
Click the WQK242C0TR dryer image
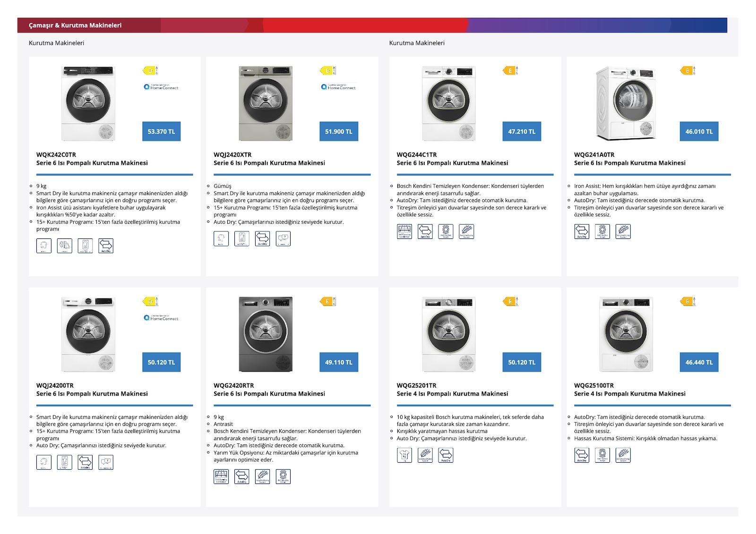(x=88, y=103)
